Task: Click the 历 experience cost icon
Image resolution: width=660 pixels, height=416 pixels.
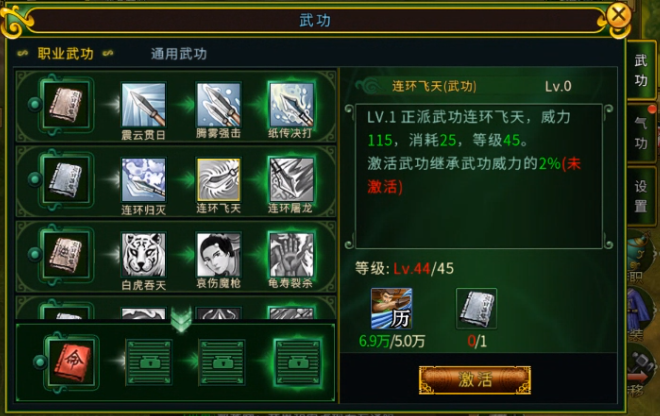Action: coord(391,309)
